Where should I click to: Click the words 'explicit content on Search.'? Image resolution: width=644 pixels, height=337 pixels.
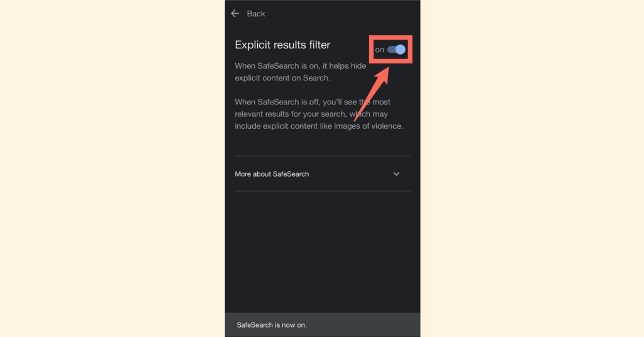click(x=282, y=78)
